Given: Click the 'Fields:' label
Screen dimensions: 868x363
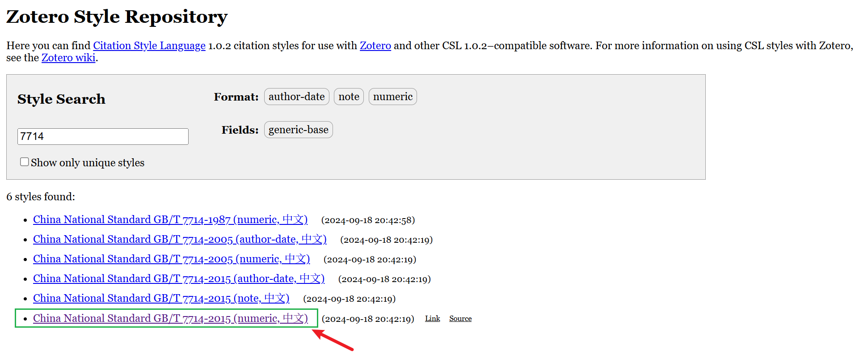Looking at the screenshot, I should [240, 130].
